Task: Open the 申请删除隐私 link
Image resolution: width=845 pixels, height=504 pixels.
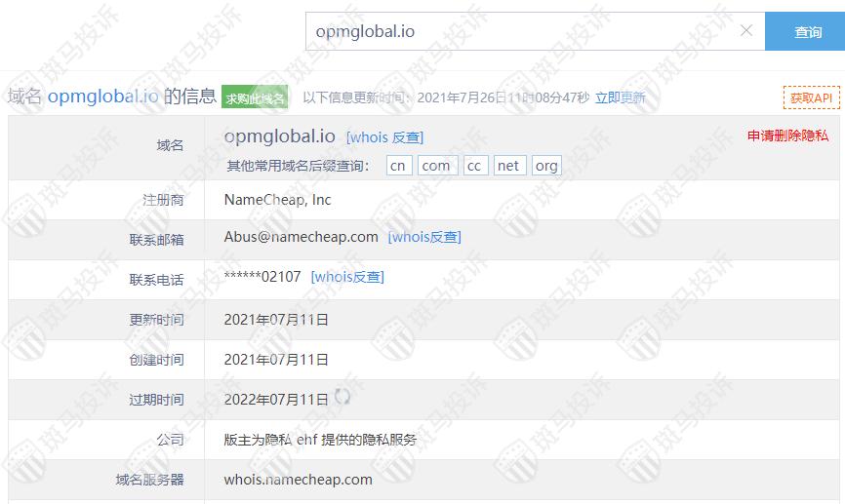Action: click(x=787, y=136)
